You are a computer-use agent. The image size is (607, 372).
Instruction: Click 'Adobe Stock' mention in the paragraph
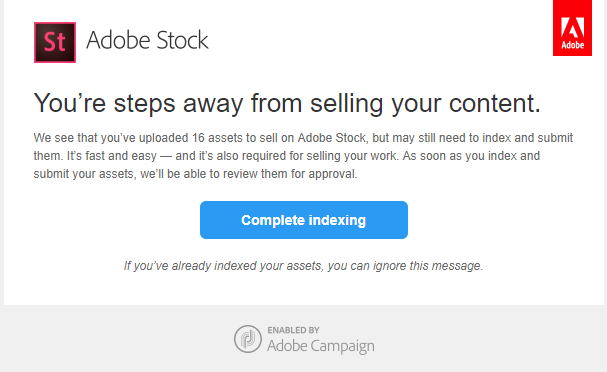(332, 138)
